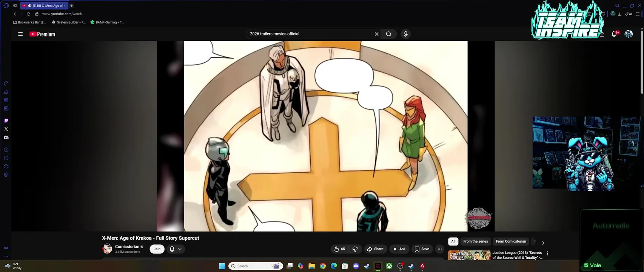Open X (Twitter) in the sidebar
This screenshot has height=272, width=644.
point(6,129)
